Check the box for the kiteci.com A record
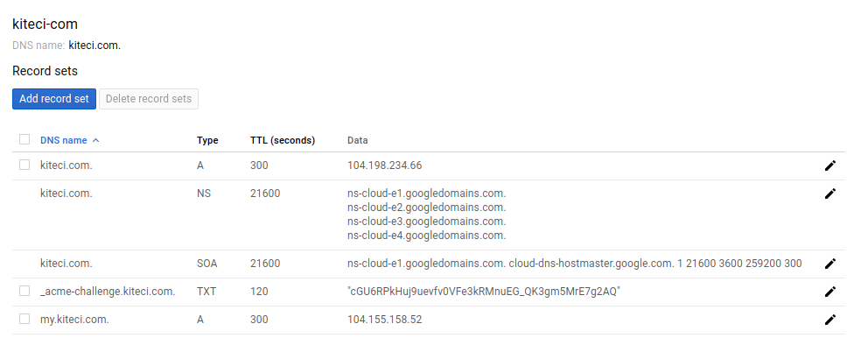The image size is (868, 352). click(x=24, y=165)
